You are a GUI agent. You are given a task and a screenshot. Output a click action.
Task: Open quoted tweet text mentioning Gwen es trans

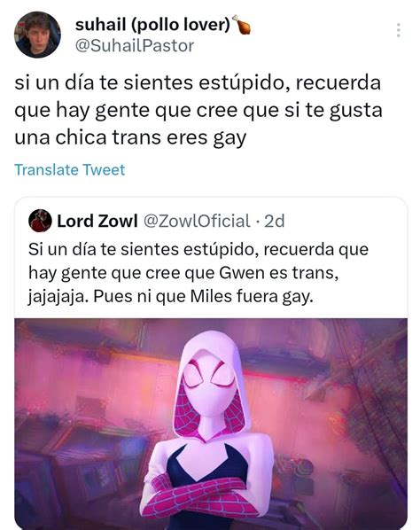point(198,273)
